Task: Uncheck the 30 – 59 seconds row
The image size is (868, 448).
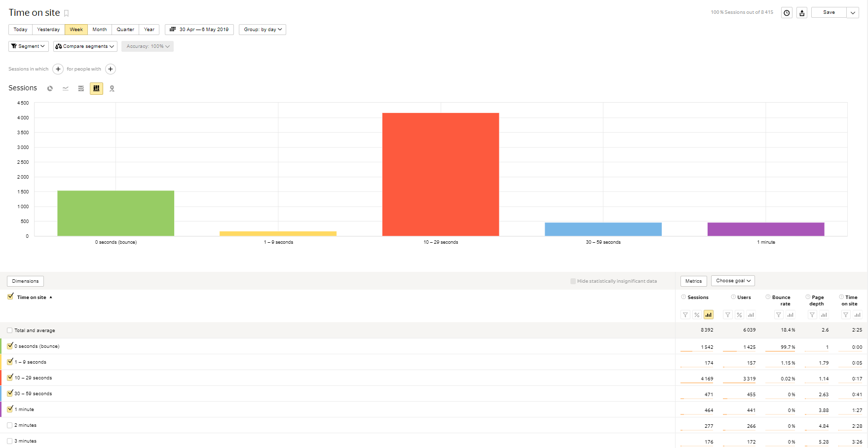Action: (x=10, y=393)
